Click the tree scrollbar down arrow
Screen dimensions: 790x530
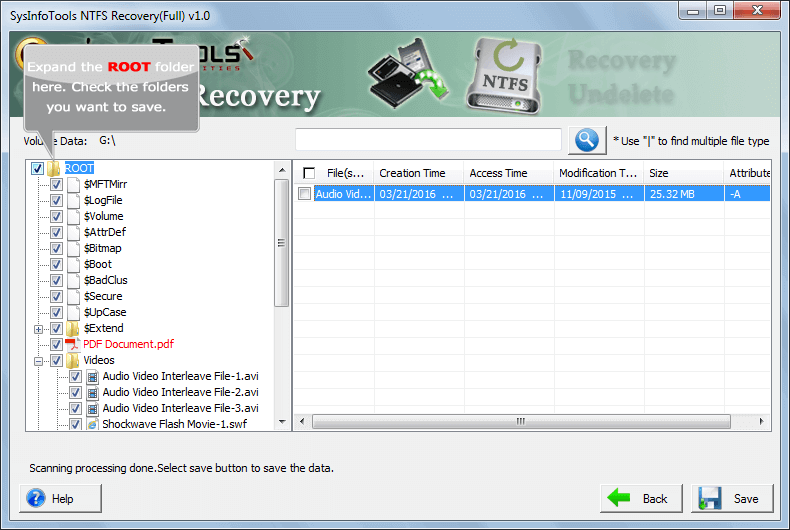pyautogui.click(x=282, y=422)
